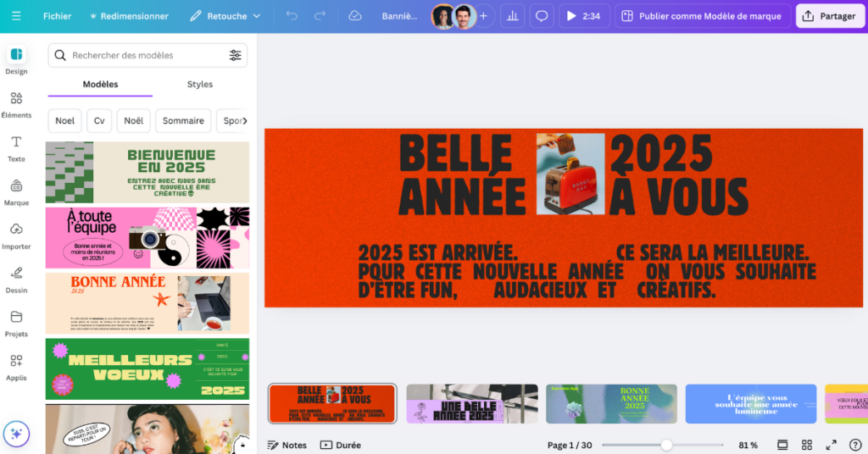Switch to the Modèles tab
The width and height of the screenshot is (868, 454).
coord(100,85)
